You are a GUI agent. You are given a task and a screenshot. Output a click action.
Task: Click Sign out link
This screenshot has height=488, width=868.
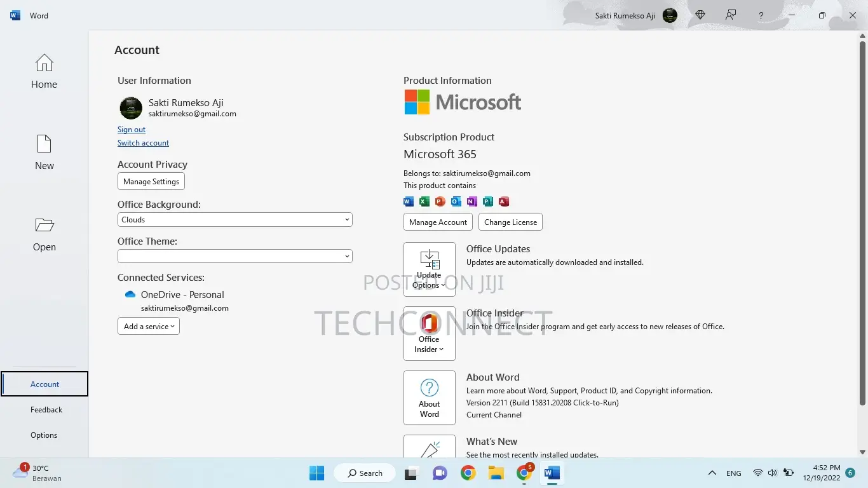tap(132, 130)
